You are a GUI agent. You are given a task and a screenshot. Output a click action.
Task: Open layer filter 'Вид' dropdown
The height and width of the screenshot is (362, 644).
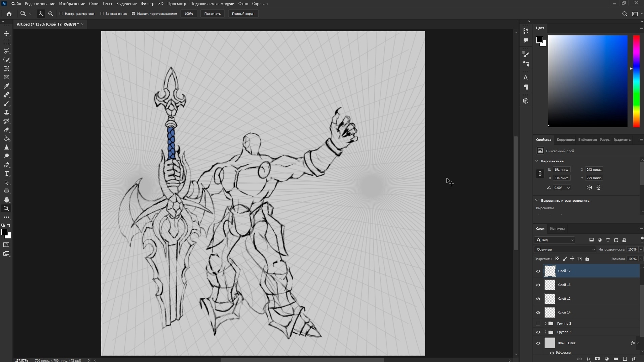pos(555,240)
